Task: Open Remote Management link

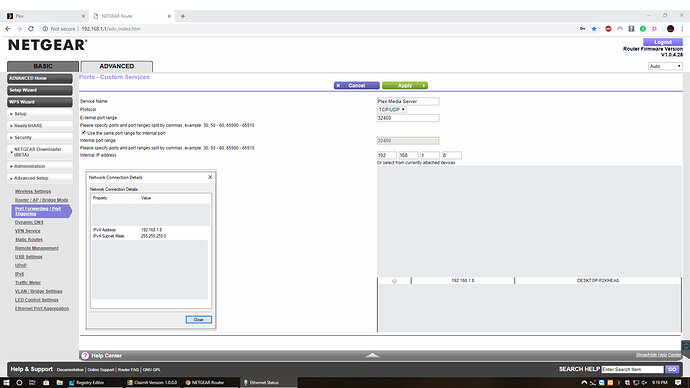Action: [x=37, y=248]
